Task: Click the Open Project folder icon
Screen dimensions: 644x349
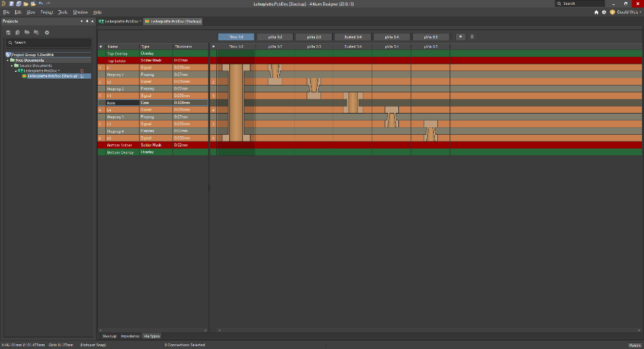Action: [34, 3]
